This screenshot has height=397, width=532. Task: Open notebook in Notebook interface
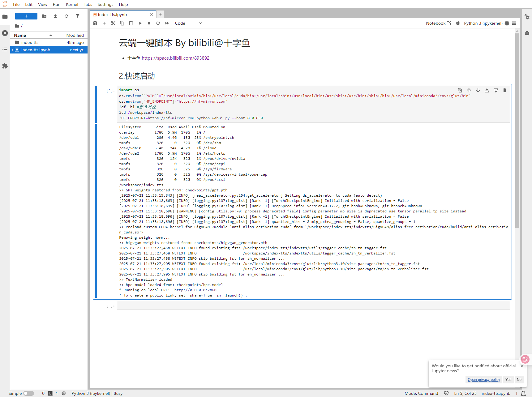(439, 23)
